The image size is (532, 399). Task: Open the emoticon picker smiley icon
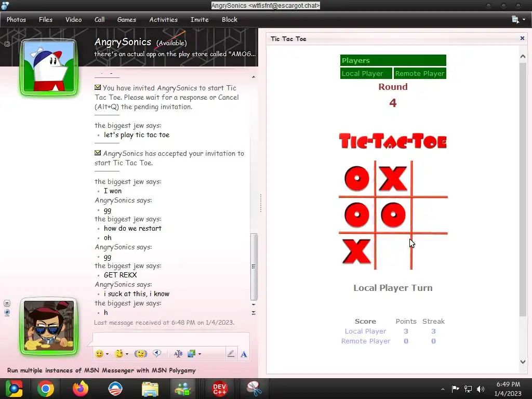99,354
